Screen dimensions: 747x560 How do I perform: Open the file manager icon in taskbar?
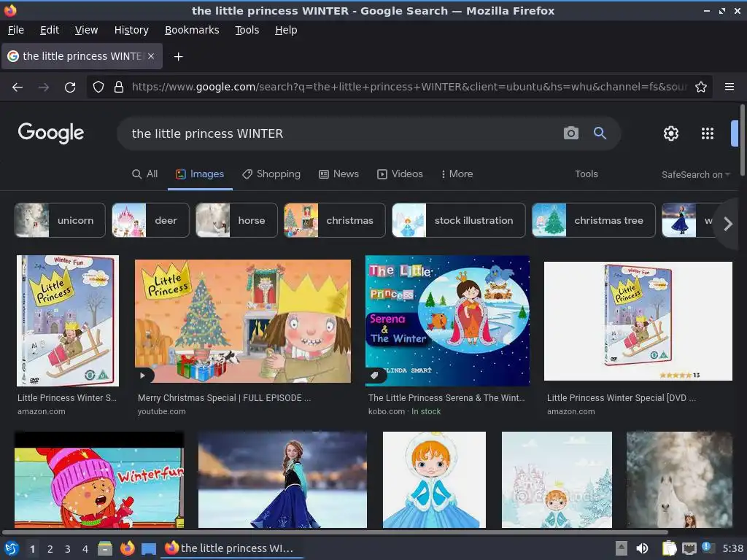105,548
